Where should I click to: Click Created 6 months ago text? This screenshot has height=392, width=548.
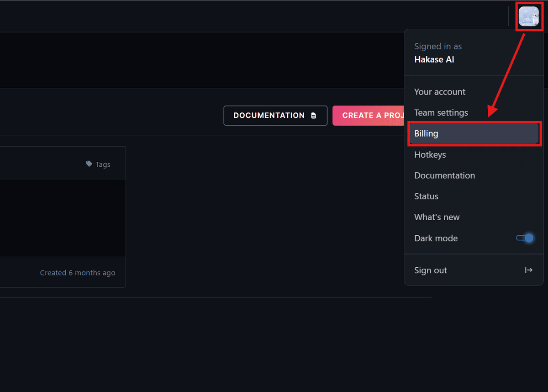(78, 273)
